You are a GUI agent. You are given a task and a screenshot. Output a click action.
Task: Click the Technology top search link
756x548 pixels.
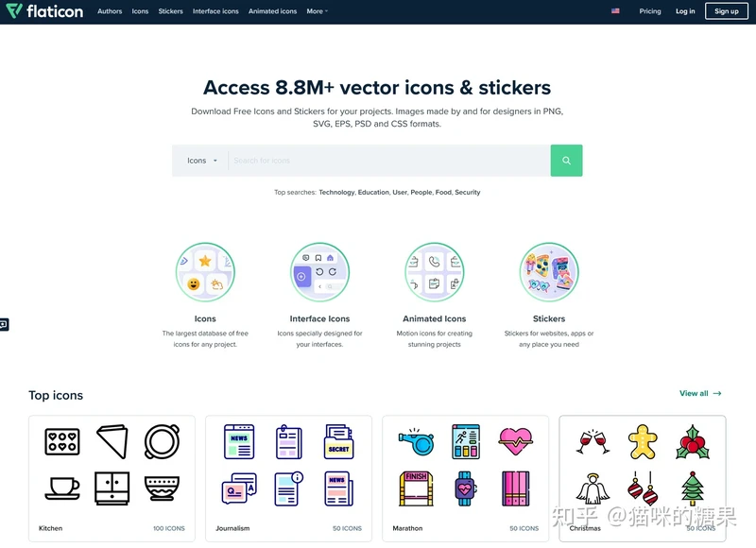click(336, 193)
